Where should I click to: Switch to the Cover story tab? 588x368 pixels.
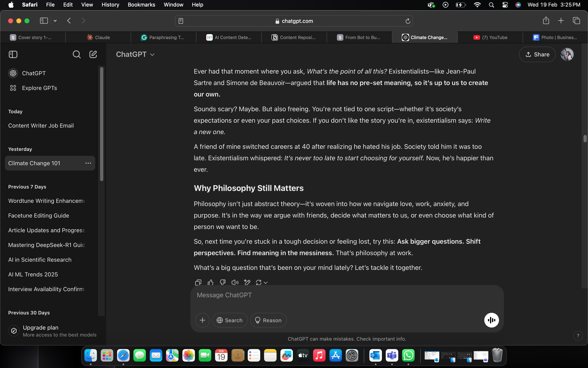point(33,37)
